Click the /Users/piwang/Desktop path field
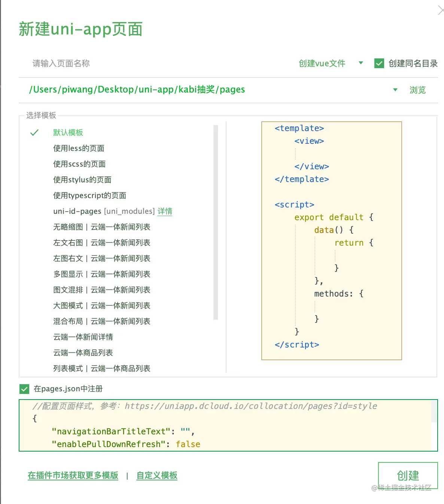The width and height of the screenshot is (444, 504). click(x=137, y=89)
